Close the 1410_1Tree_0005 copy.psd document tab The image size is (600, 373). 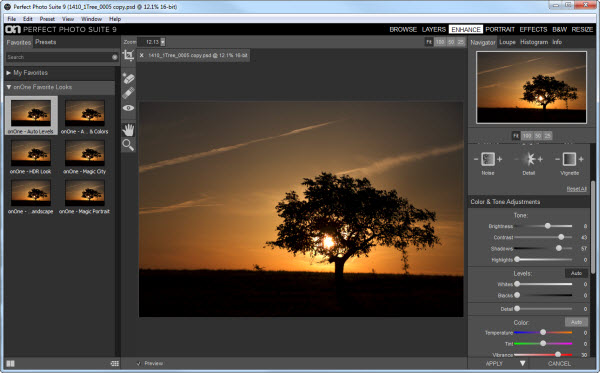tap(142, 55)
